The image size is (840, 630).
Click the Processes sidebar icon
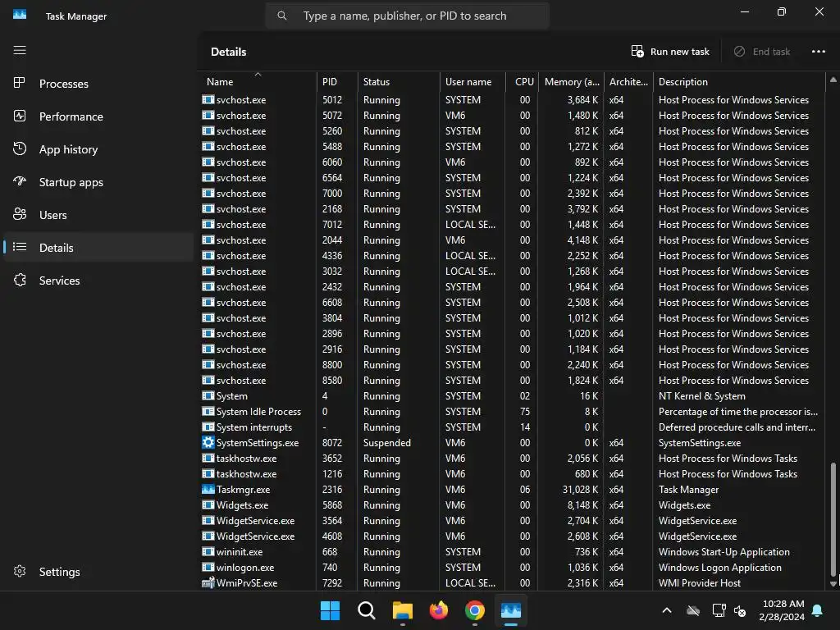(20, 83)
